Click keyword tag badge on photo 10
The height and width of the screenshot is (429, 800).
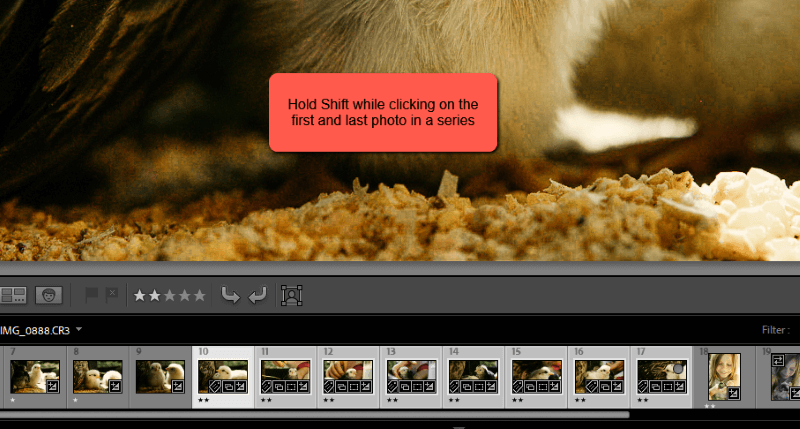pos(216,387)
